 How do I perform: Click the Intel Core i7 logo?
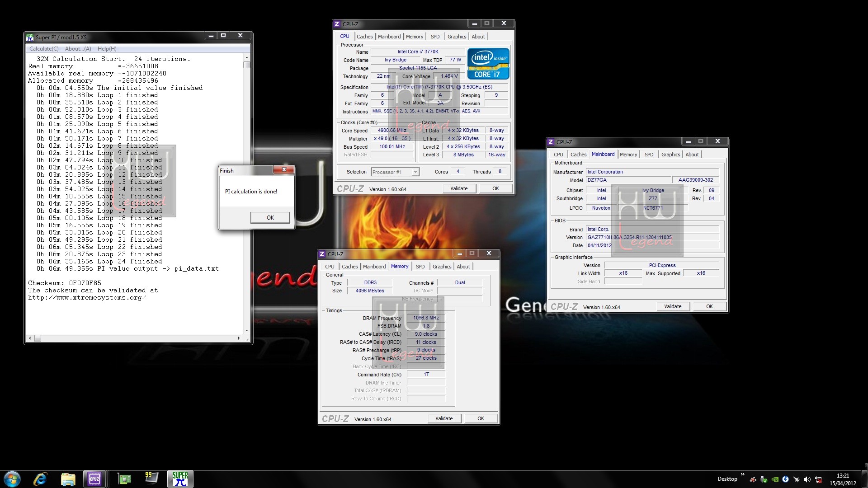(488, 64)
